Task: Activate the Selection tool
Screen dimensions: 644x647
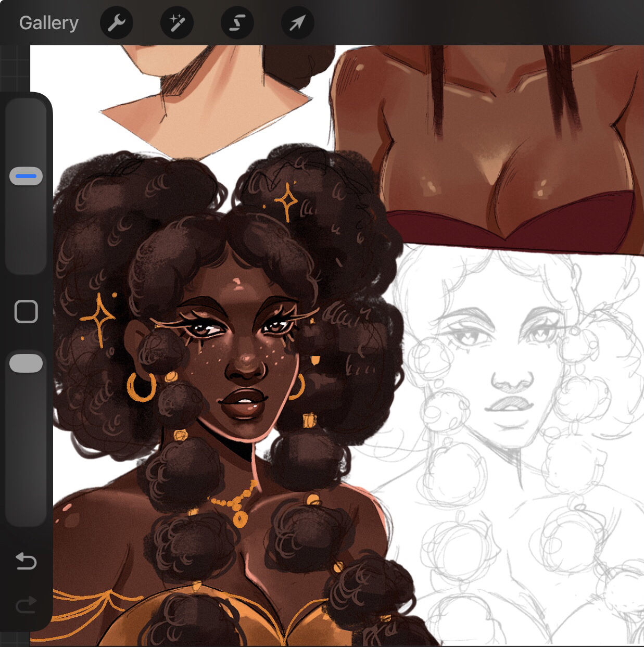Action: click(x=237, y=23)
